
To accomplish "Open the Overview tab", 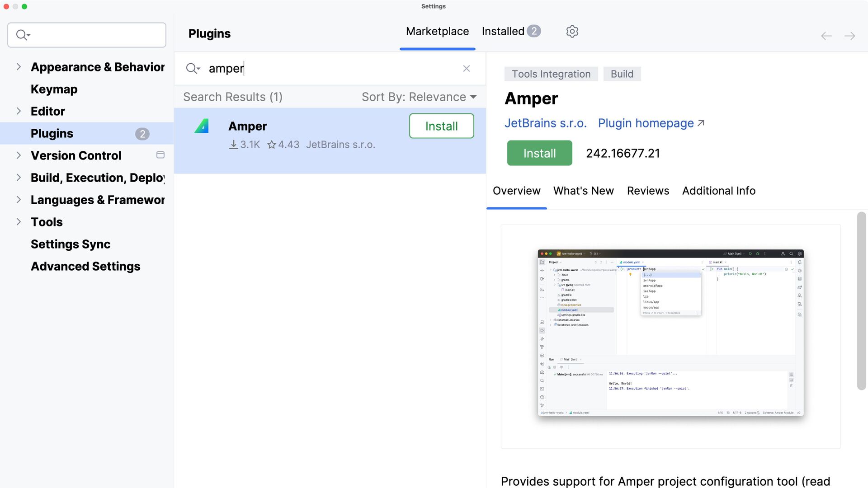I will point(516,191).
